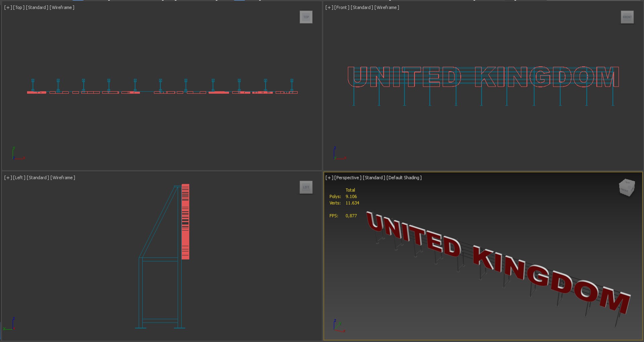The height and width of the screenshot is (342, 644).
Task: Click the Top viewport ViewCube
Action: click(x=306, y=17)
